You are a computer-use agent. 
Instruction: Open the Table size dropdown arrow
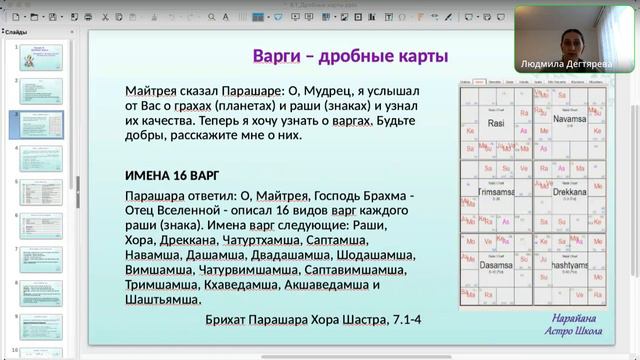[335, 17]
